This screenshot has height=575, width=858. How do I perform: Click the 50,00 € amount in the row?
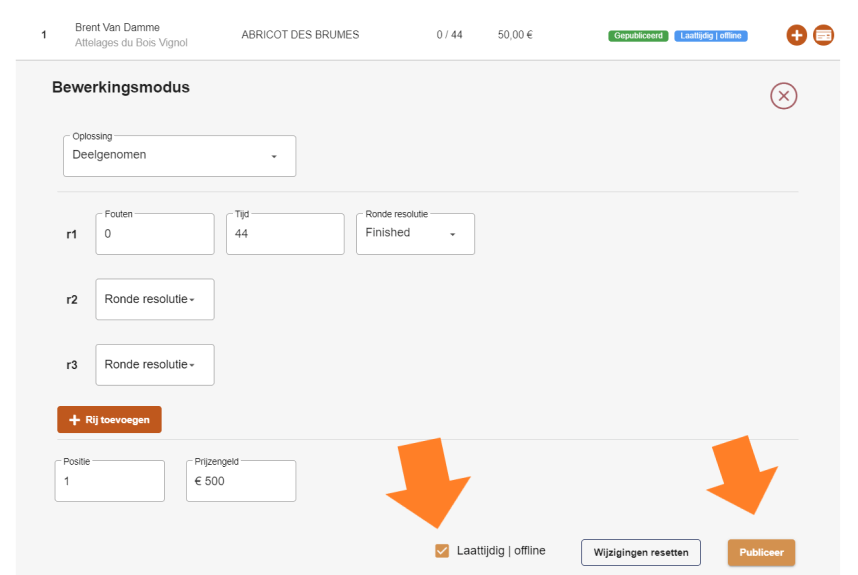[x=515, y=35]
